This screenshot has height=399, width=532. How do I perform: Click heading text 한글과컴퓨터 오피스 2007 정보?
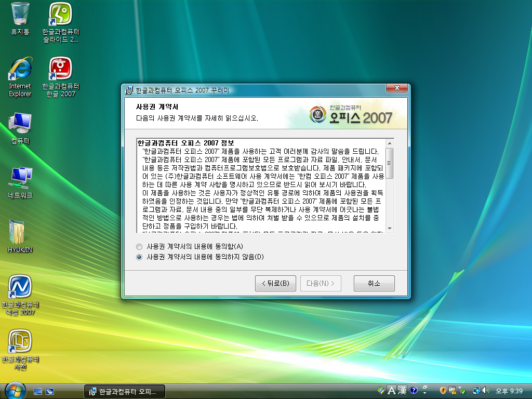(x=185, y=143)
